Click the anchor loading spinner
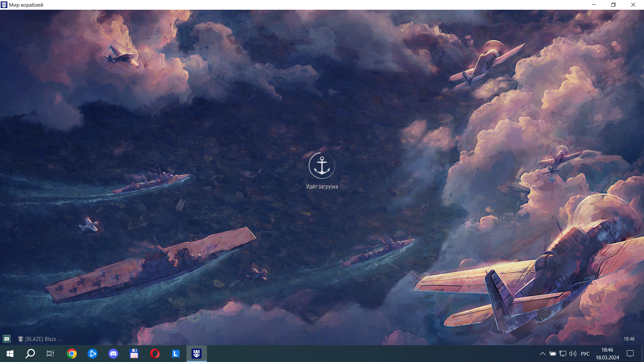 [x=322, y=166]
